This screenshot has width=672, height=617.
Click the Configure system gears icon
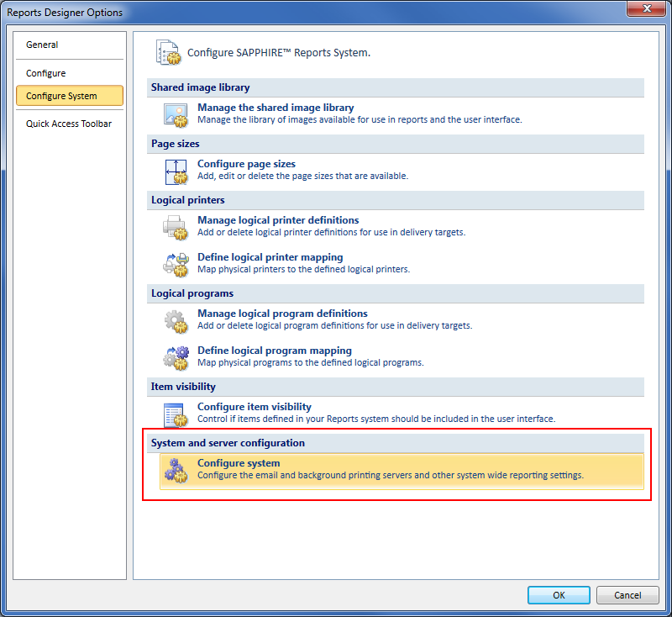(176, 471)
